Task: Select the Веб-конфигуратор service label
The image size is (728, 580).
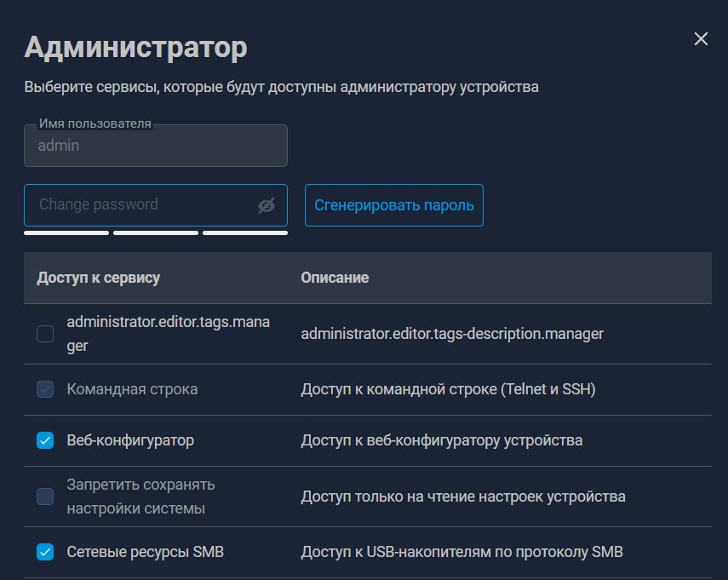Action: pos(130,440)
